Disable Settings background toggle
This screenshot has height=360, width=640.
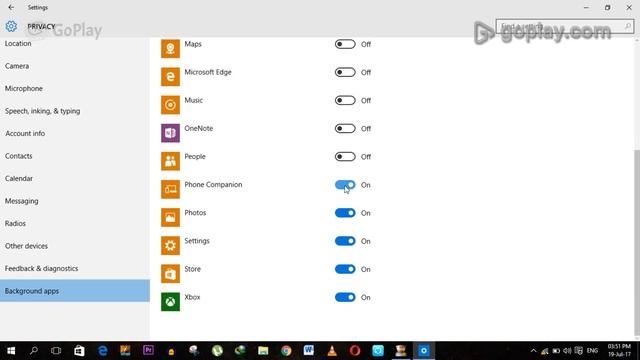[345, 241]
